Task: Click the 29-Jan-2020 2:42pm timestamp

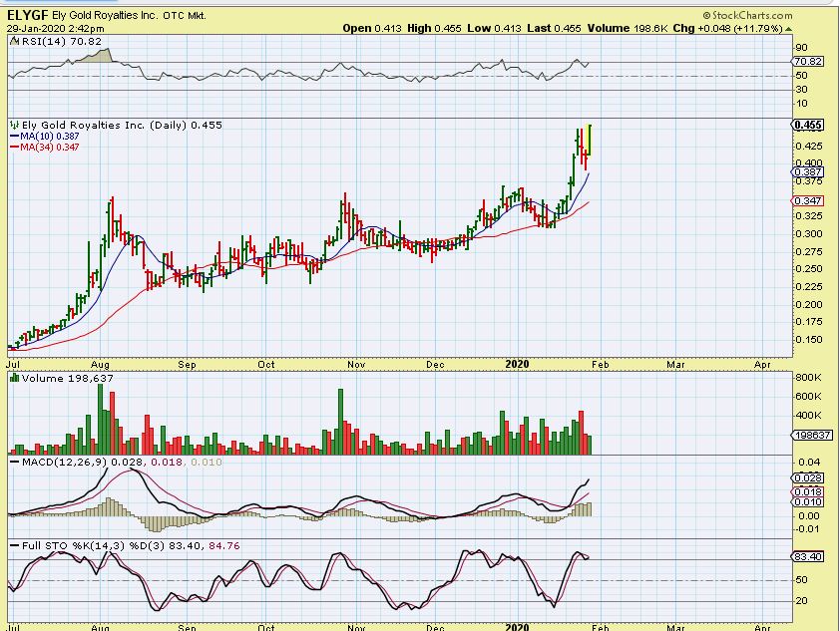Action: [x=56, y=28]
